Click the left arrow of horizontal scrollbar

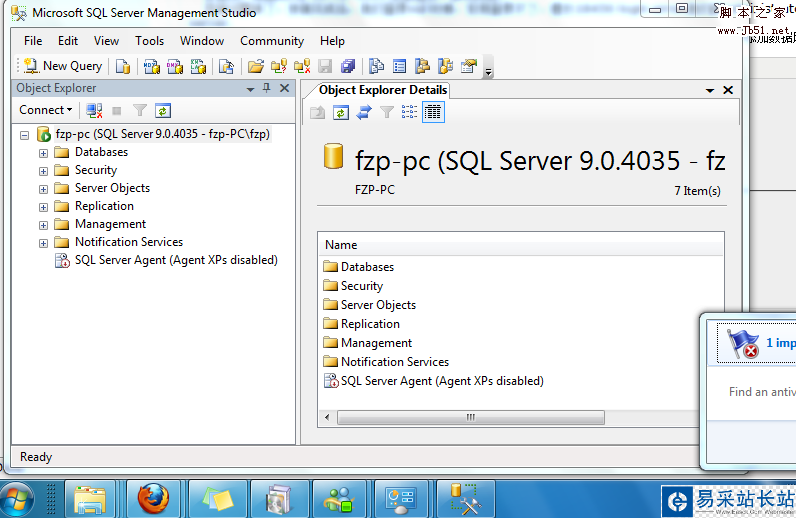(x=327, y=417)
